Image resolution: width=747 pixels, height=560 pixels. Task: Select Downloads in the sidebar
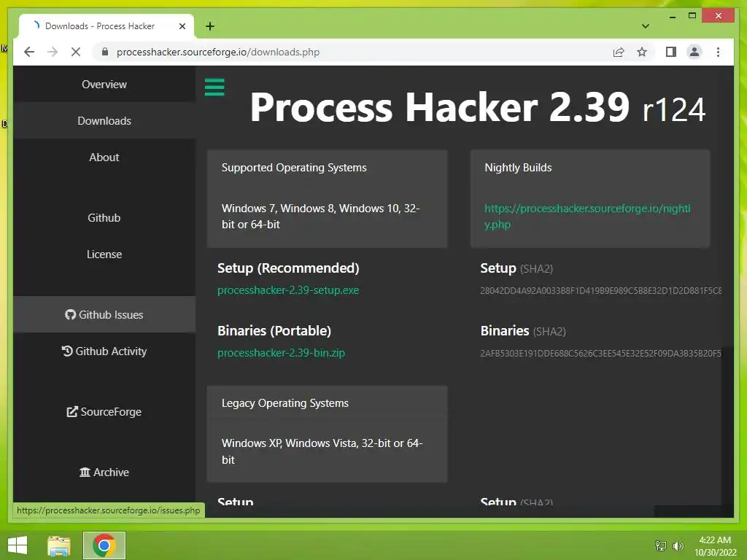coord(104,121)
